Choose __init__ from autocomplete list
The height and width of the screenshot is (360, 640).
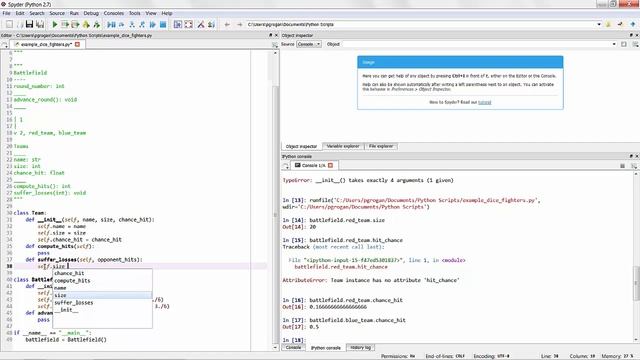(102, 310)
